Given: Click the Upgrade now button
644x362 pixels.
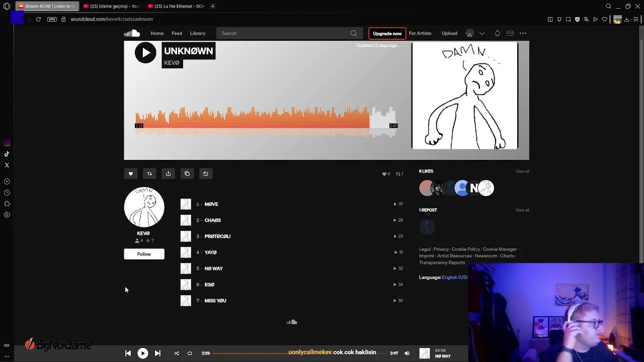Looking at the screenshot, I should pos(387,33).
